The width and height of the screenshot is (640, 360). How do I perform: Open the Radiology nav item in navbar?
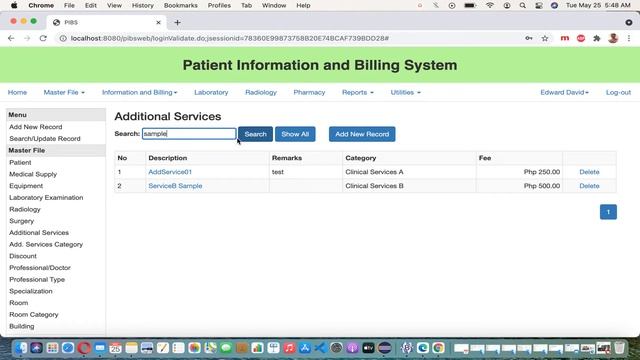(x=261, y=92)
